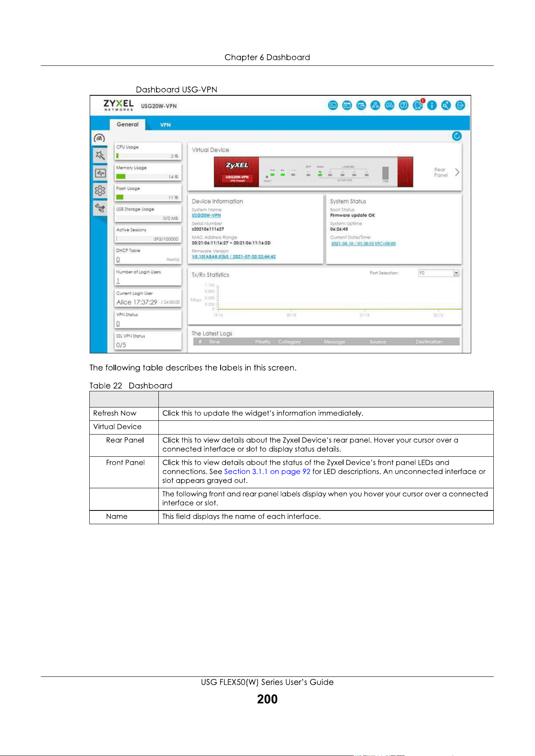This screenshot has height=756, width=535.
Task: Click the Source column header in Latest Logs
Action: coord(378,342)
